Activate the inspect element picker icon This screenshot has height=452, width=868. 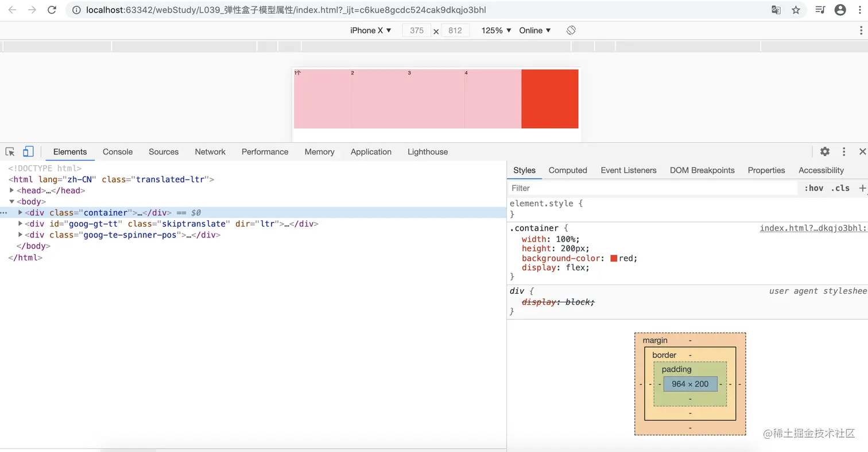[x=10, y=152]
